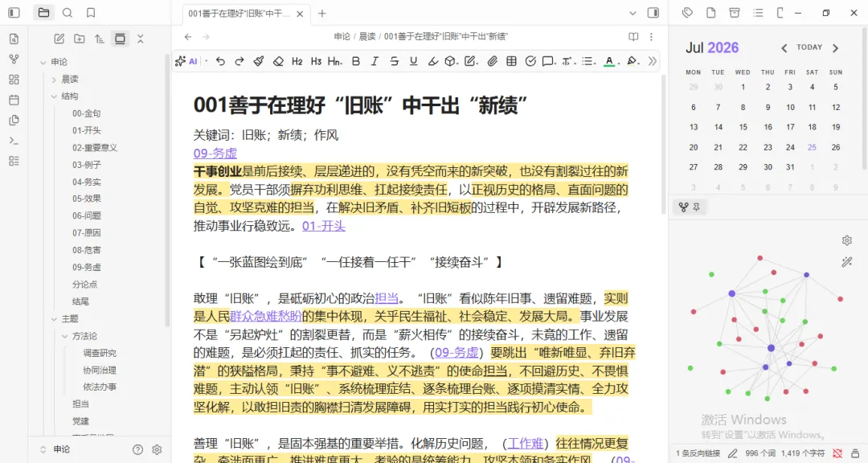The width and height of the screenshot is (868, 463).
Task: Follow the 01-开头 link in the text
Action: [x=324, y=226]
